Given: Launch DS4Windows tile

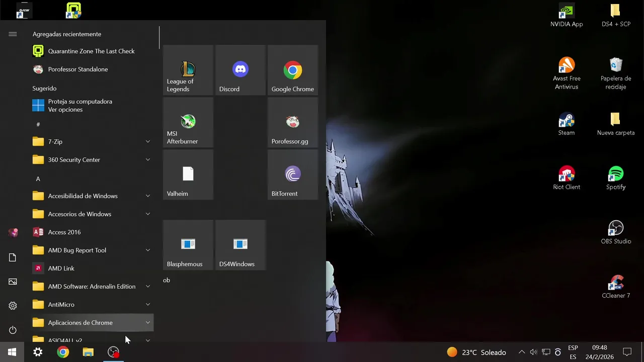Looking at the screenshot, I should [x=240, y=245].
